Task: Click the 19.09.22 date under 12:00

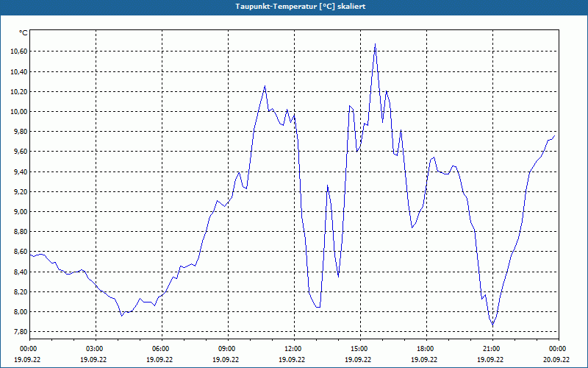Action: pyautogui.click(x=292, y=359)
